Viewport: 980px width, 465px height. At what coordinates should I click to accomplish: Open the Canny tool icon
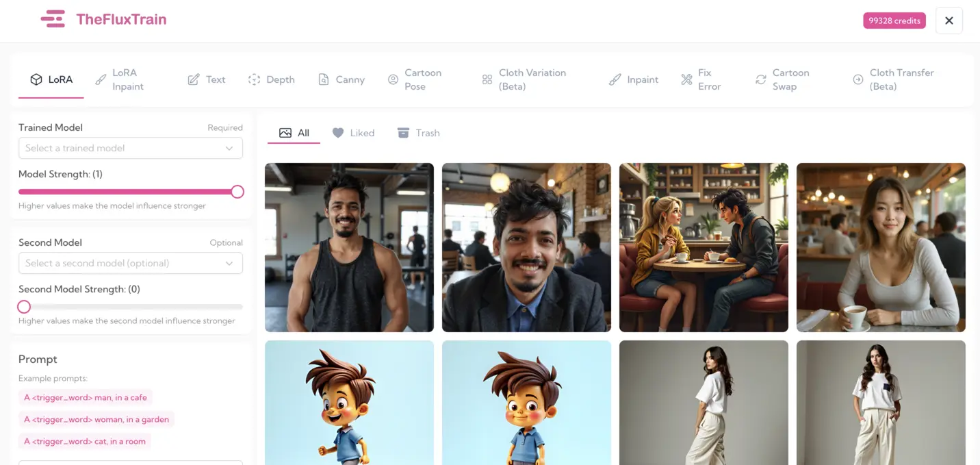(324, 79)
